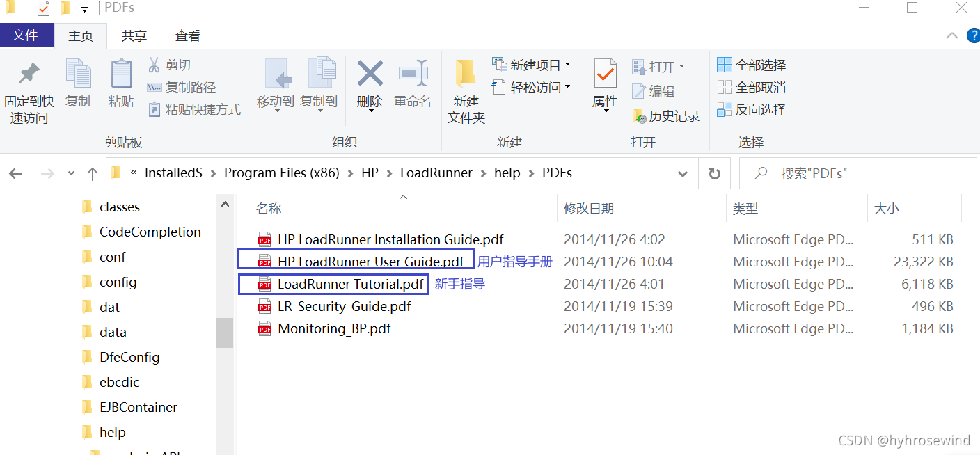980x455 pixels.
Task: Click the Back navigation arrow
Action: (16, 173)
